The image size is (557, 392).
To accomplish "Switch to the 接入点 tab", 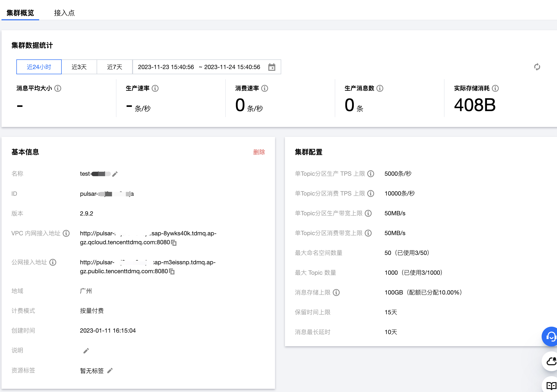I will tap(64, 13).
